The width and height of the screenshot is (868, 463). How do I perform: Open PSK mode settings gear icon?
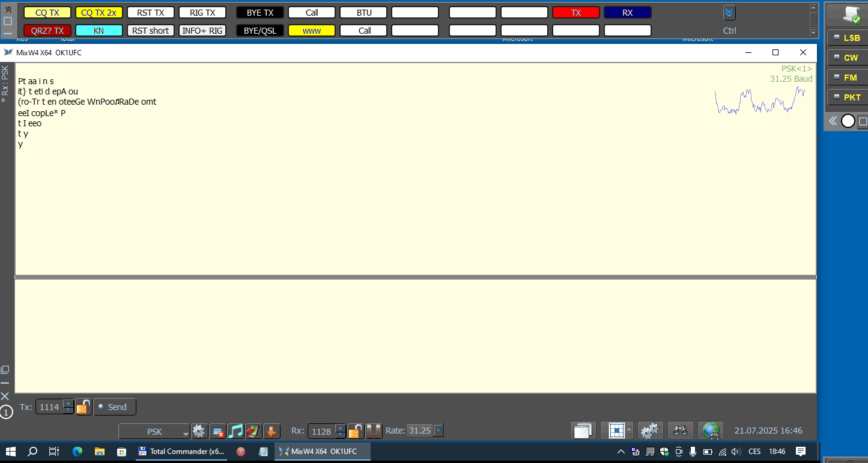click(199, 431)
